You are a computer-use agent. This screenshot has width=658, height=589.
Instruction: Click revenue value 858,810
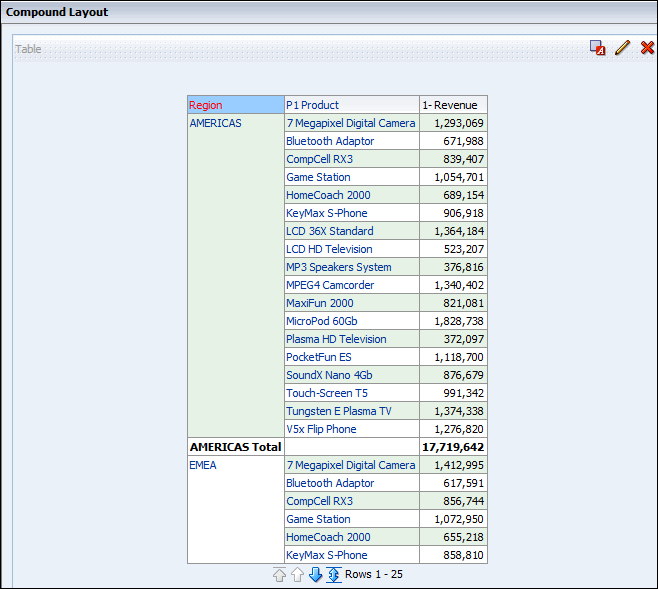click(463, 555)
